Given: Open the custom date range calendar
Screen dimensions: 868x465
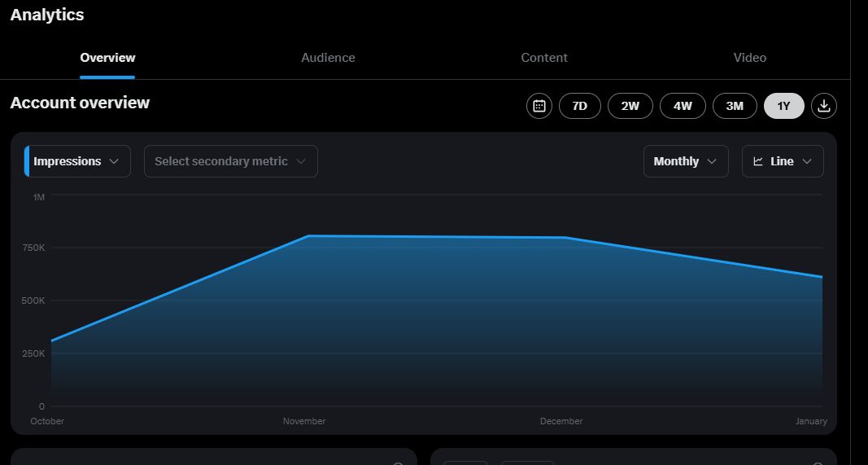Looking at the screenshot, I should click(539, 106).
